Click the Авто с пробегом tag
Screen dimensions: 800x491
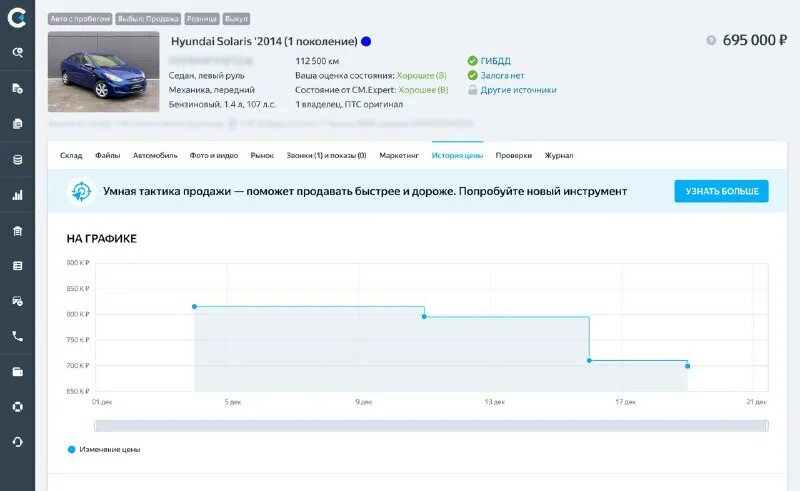point(80,19)
